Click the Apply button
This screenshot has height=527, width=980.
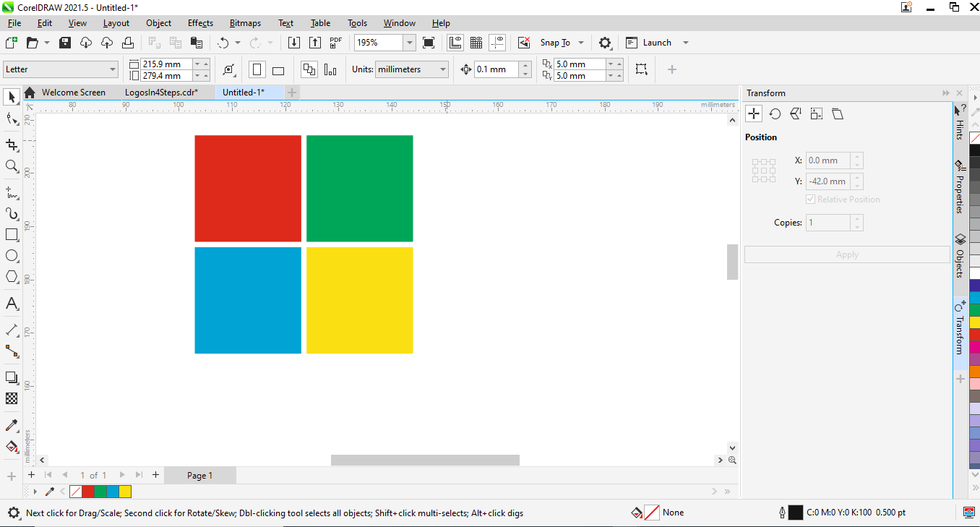tap(847, 254)
